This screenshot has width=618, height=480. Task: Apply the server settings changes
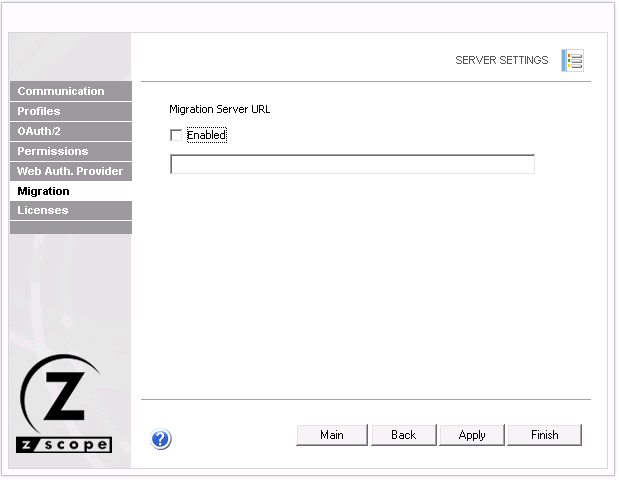click(472, 435)
